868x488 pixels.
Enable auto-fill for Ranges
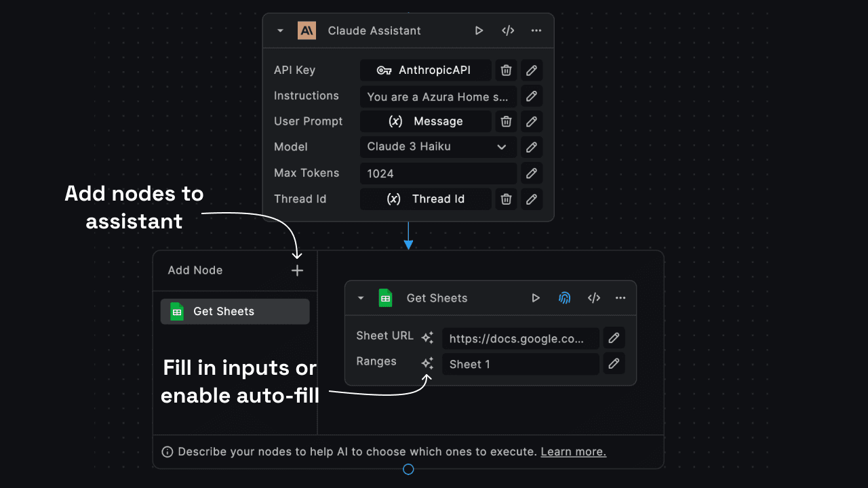point(427,362)
